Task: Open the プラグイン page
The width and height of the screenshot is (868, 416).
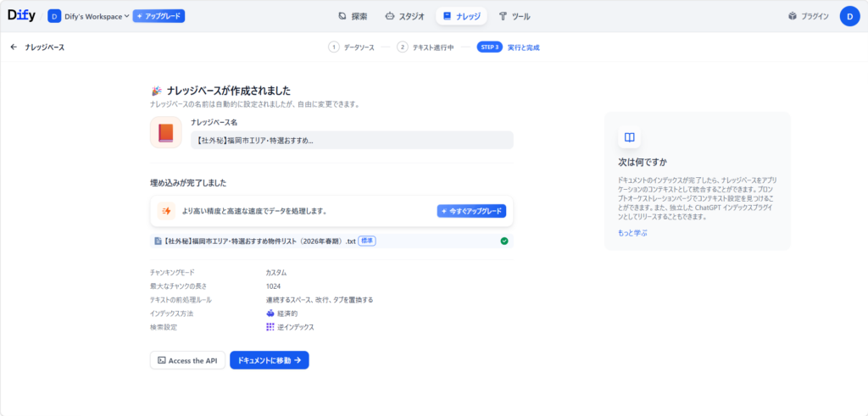Action: coord(808,16)
